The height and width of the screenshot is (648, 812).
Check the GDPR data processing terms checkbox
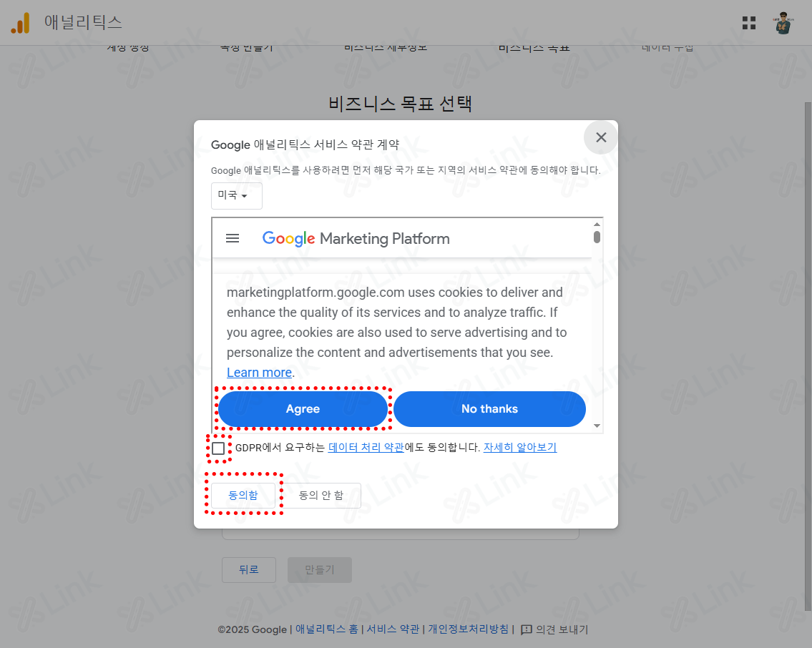(218, 448)
